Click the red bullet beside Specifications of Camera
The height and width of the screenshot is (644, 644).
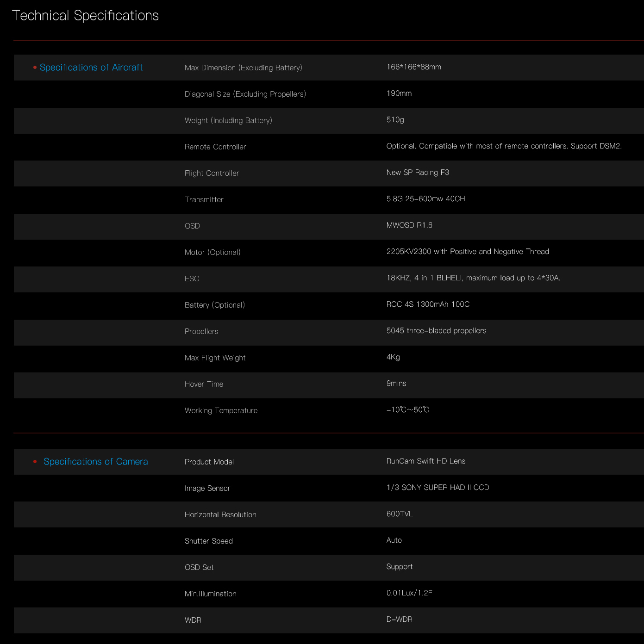[x=35, y=462]
